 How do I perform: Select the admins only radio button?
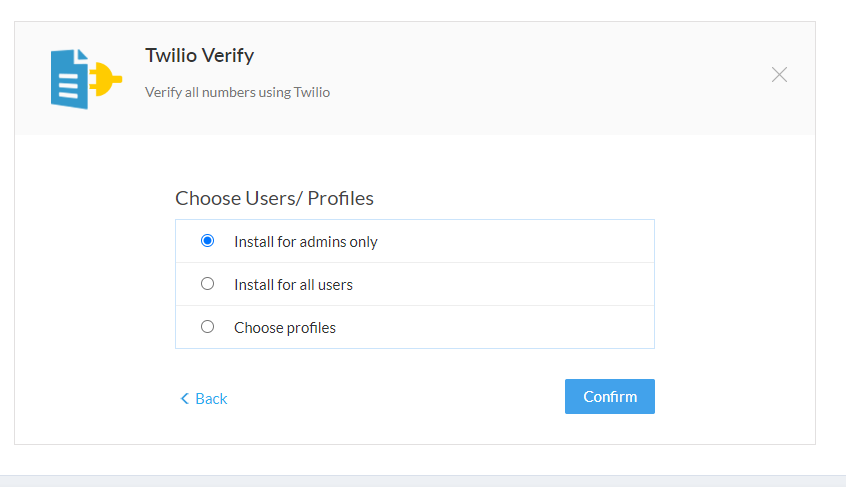(x=207, y=241)
